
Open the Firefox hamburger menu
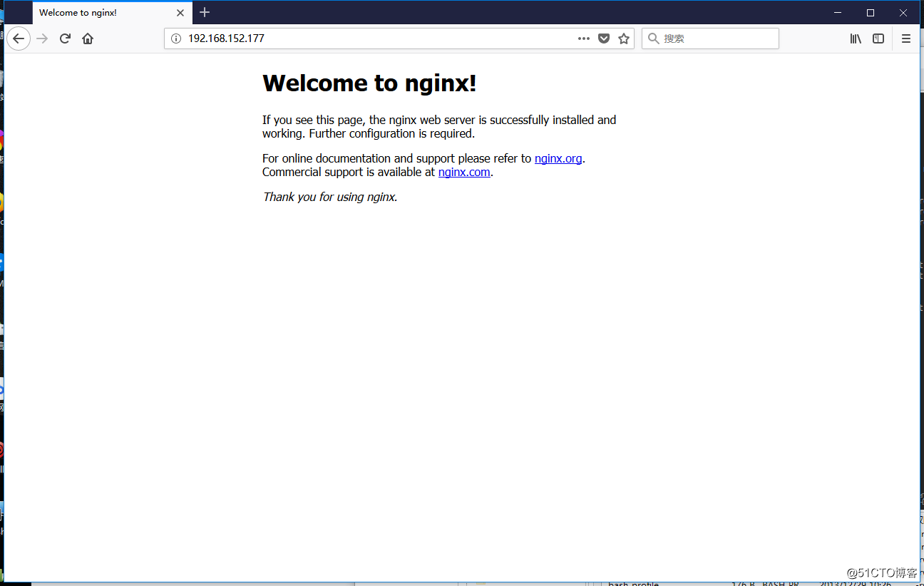click(906, 38)
